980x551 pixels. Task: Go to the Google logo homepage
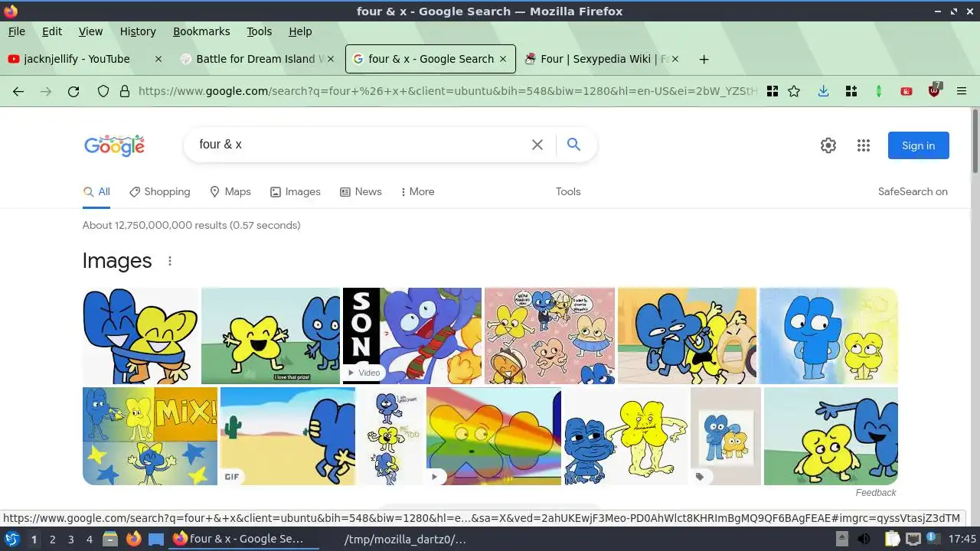coord(115,145)
